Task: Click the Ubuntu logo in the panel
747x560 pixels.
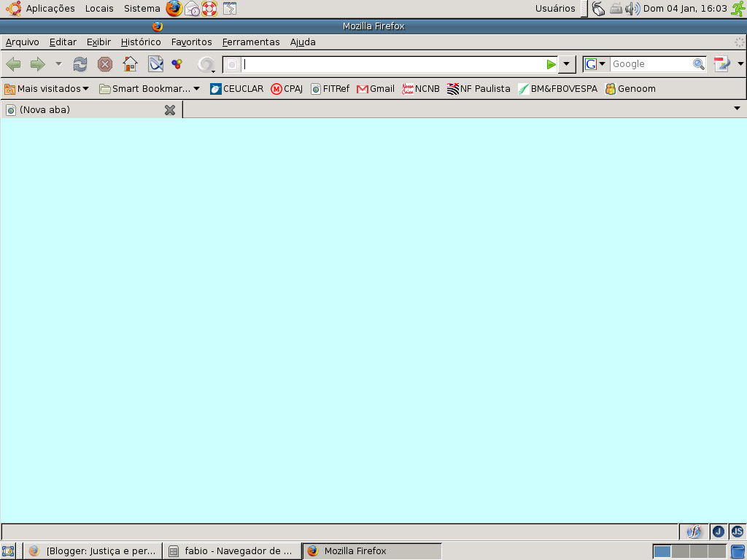Action: pyautogui.click(x=13, y=9)
